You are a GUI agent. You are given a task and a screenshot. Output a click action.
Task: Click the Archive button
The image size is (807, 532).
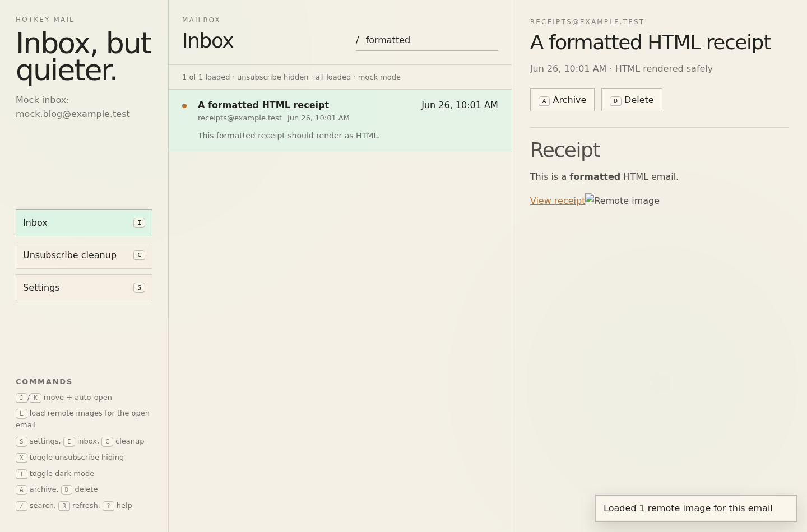coord(562,100)
